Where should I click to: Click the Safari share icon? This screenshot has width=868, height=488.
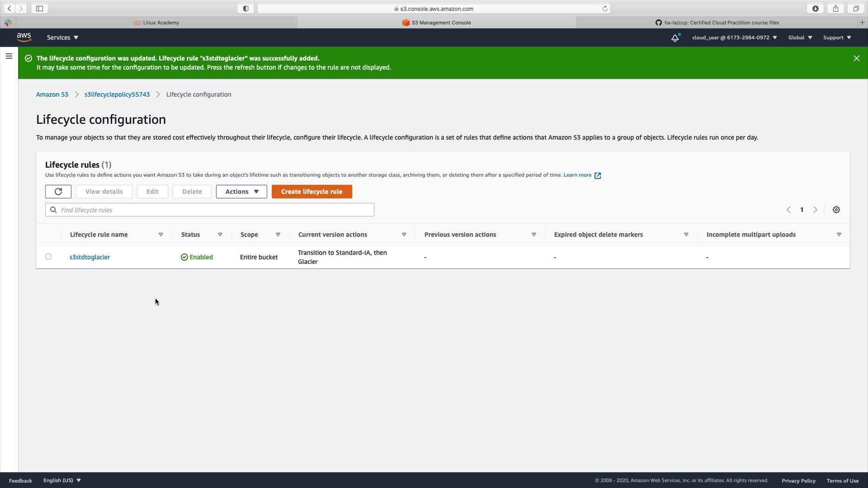click(x=835, y=8)
